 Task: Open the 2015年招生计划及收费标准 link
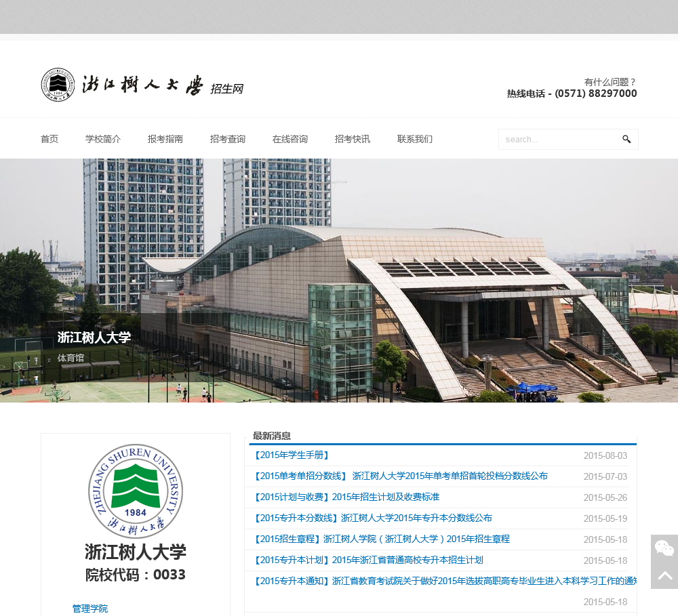(x=346, y=497)
